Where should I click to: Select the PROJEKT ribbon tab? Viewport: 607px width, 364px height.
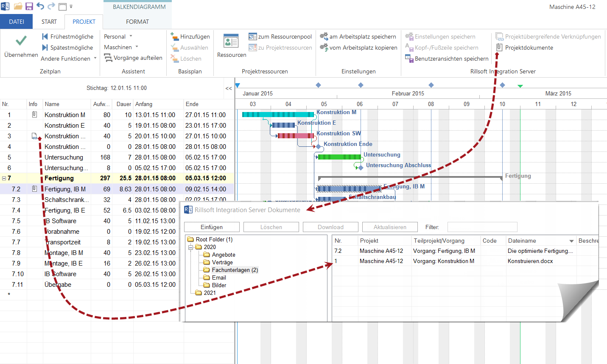(x=84, y=22)
